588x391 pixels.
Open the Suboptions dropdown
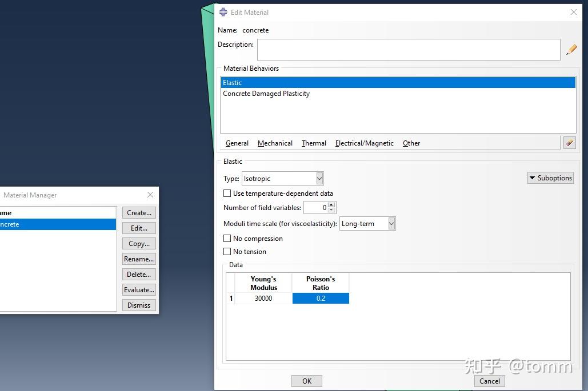[550, 178]
